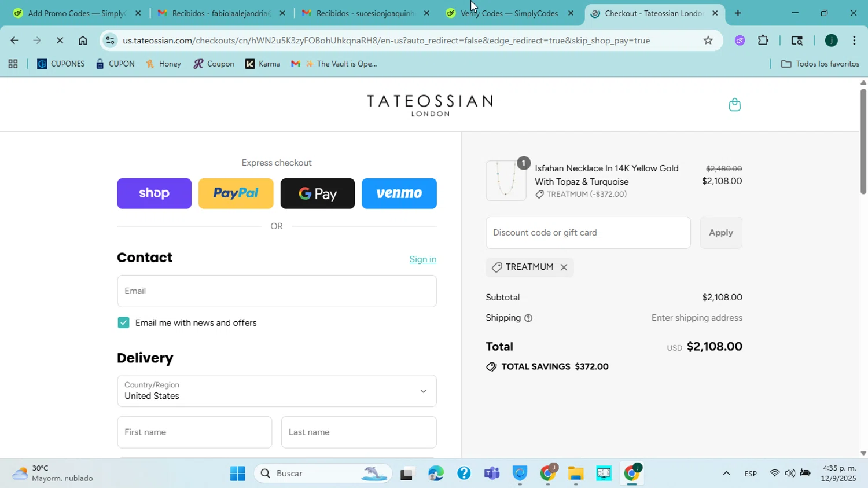This screenshot has height=488, width=868.
Task: Go to the browser home page
Action: [83, 41]
